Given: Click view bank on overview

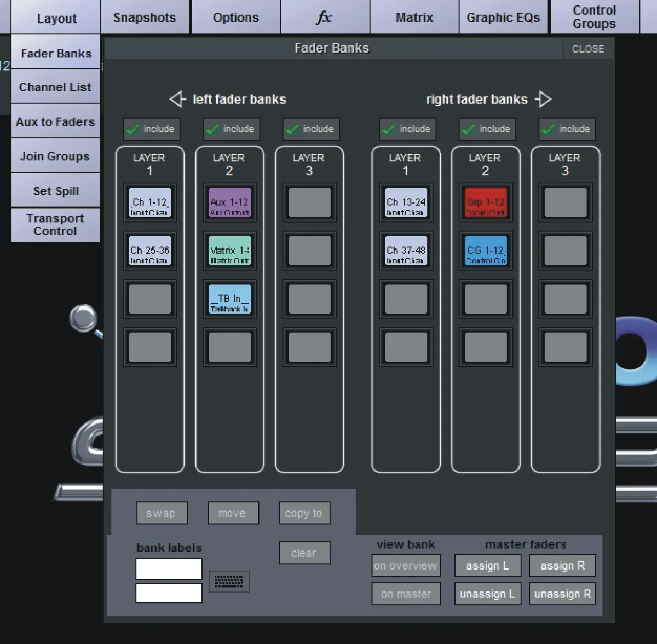Looking at the screenshot, I should (x=406, y=565).
